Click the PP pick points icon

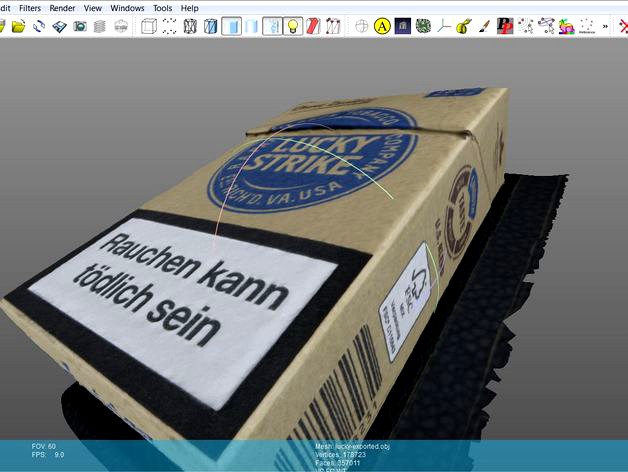point(505,26)
